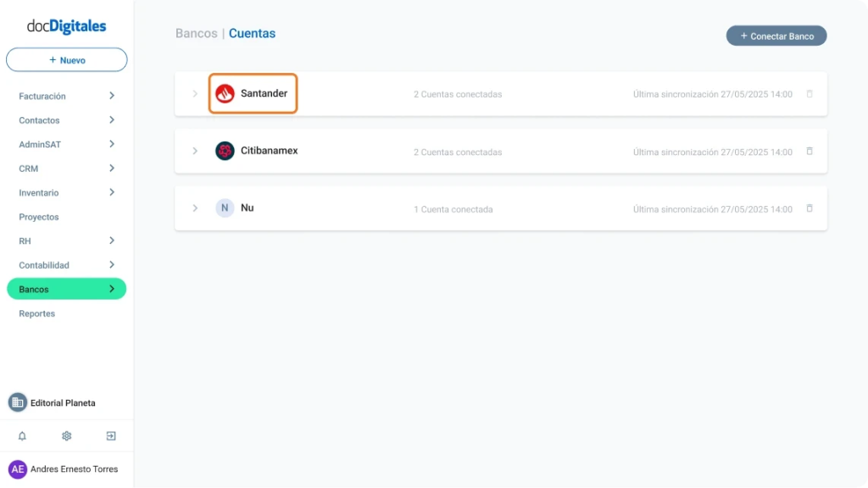The image size is (868, 488).
Task: Expand the Citibanamex accounts row
Action: tap(195, 151)
